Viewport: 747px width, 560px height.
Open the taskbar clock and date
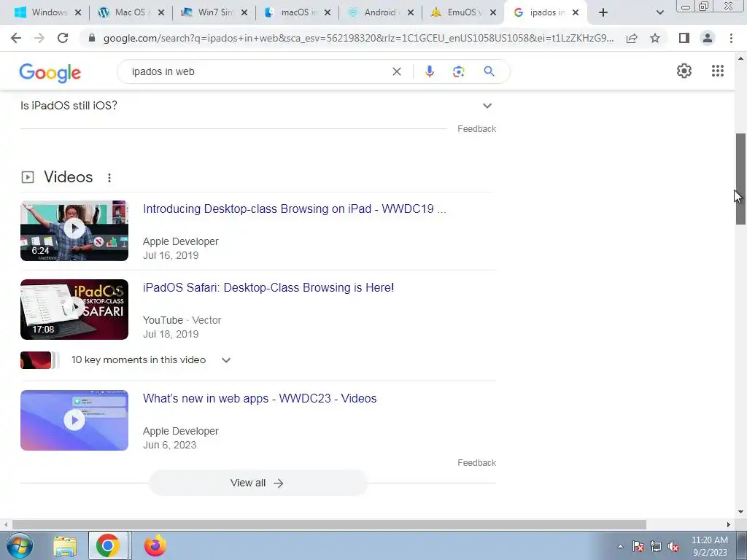[709, 546]
